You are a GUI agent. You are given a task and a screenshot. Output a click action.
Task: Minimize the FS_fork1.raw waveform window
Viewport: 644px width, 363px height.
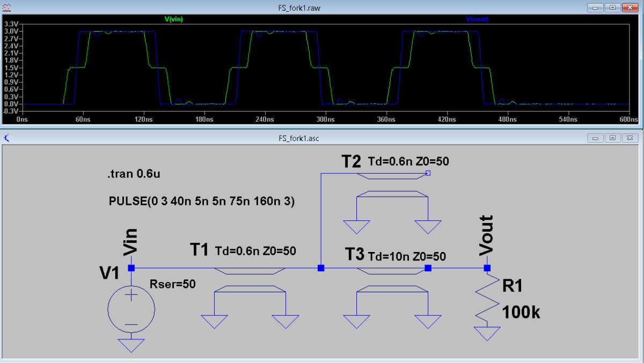pyautogui.click(x=596, y=8)
